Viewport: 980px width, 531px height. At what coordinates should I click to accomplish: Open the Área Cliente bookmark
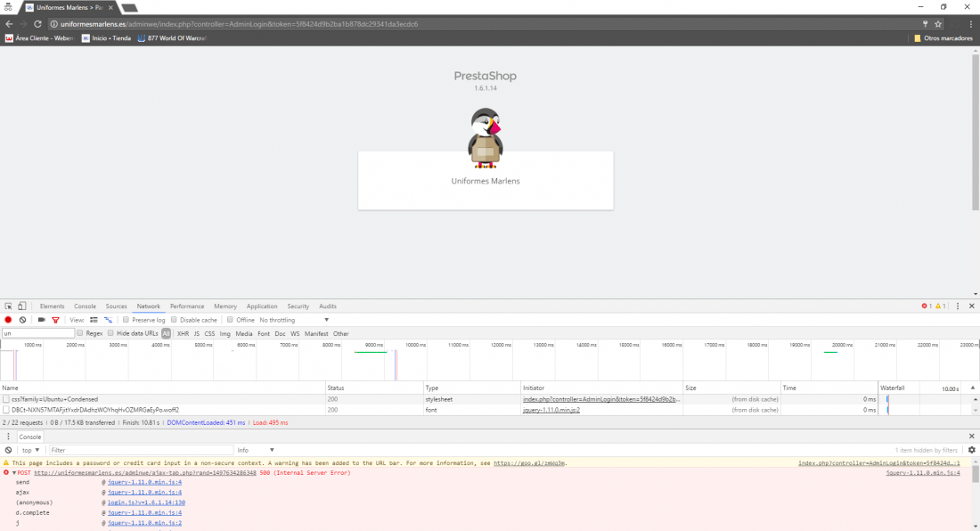point(40,38)
